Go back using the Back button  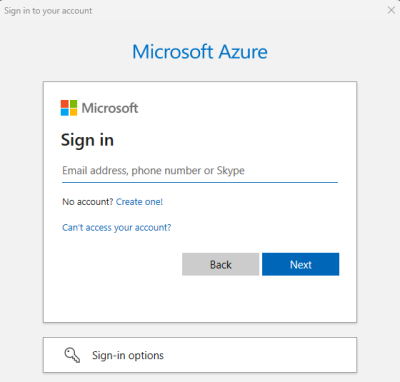(220, 264)
